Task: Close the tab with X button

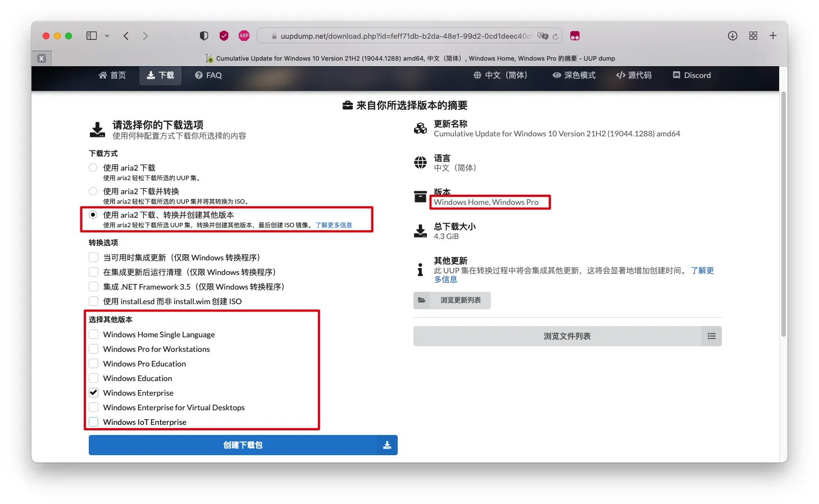Action: coord(41,58)
